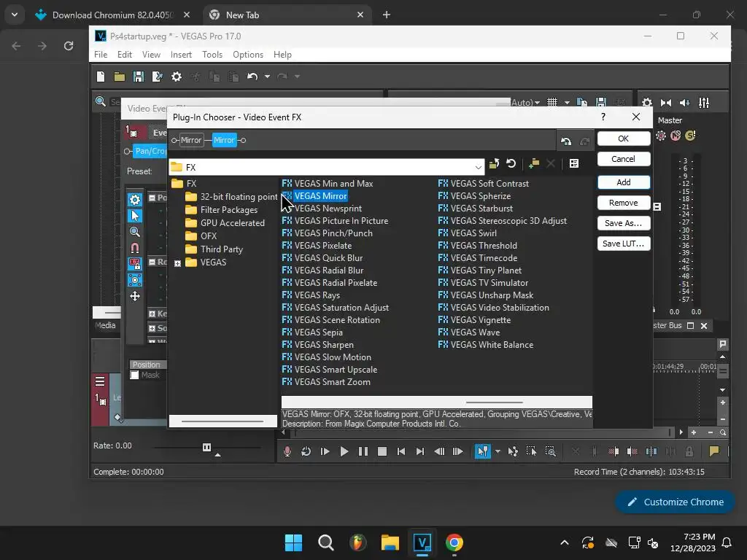Click the Master bus settings gear
This screenshot has height=560, width=747.
point(646,102)
